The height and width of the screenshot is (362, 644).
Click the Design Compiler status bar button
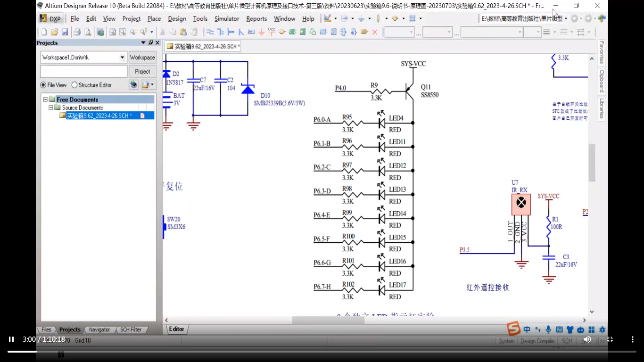point(537,341)
